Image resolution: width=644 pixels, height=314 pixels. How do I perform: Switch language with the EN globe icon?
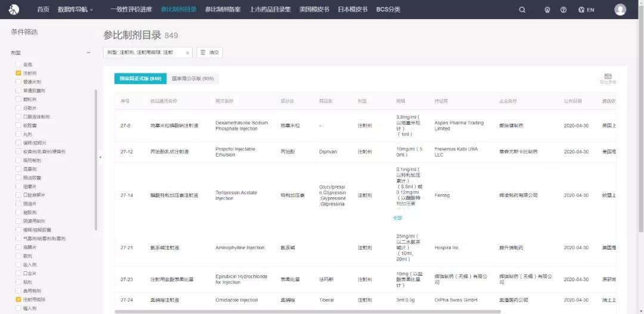pos(586,10)
